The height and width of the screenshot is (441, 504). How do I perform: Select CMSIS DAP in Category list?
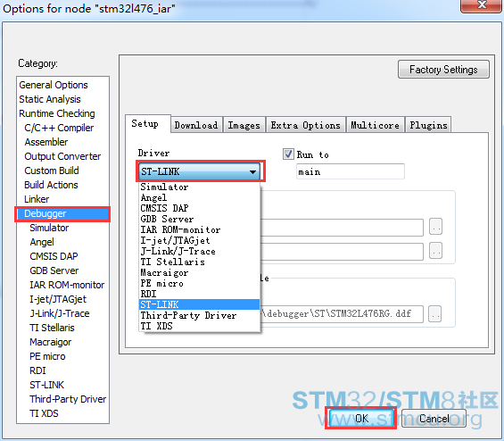(x=54, y=256)
